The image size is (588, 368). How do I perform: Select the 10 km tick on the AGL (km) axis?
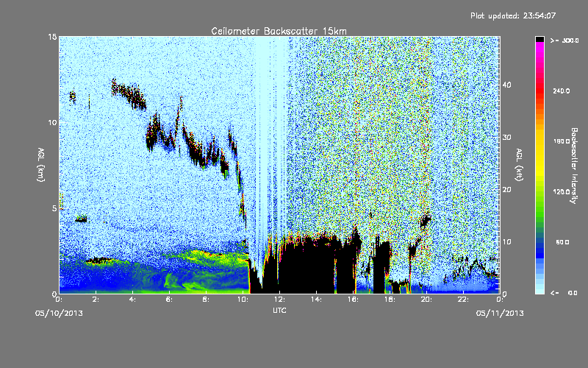(x=52, y=122)
